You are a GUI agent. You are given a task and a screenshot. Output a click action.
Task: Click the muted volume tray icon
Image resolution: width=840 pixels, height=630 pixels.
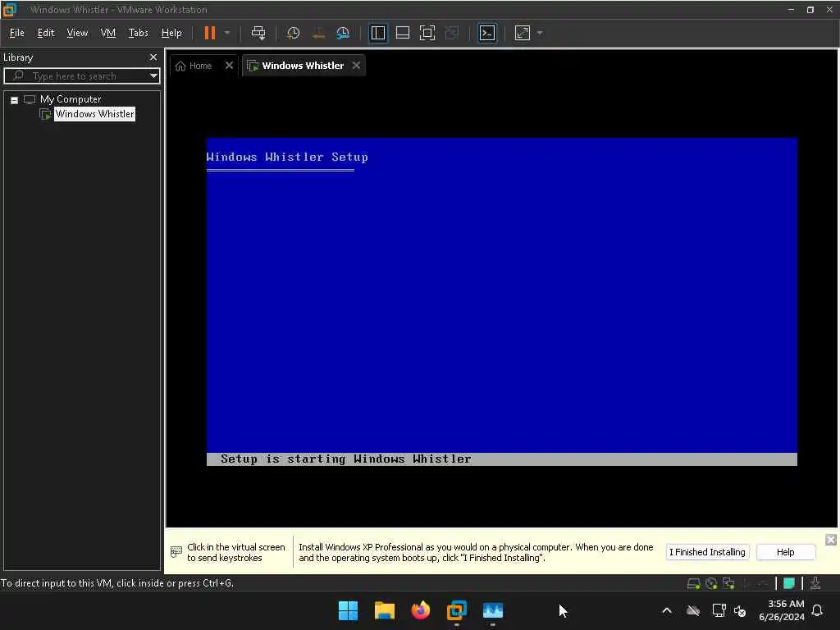741,610
